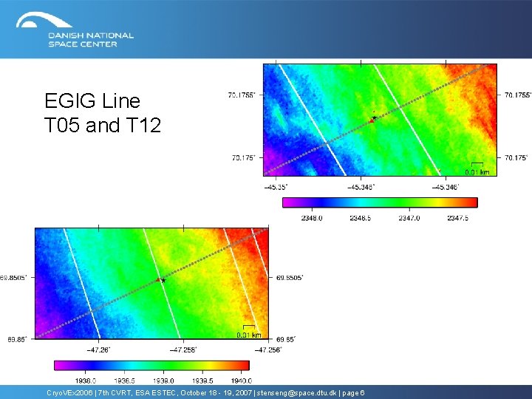Click the black star marker on upper map
Viewport: 532px width, 399px height.
[374, 117]
